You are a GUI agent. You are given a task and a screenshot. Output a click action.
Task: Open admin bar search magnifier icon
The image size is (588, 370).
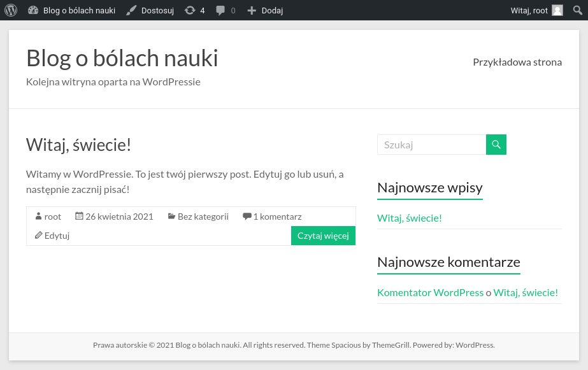point(578,10)
